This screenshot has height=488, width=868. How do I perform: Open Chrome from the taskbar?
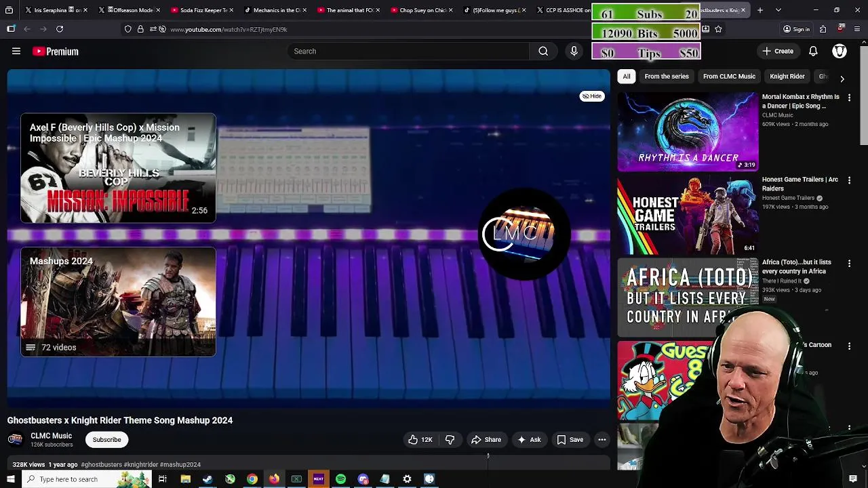(252, 479)
